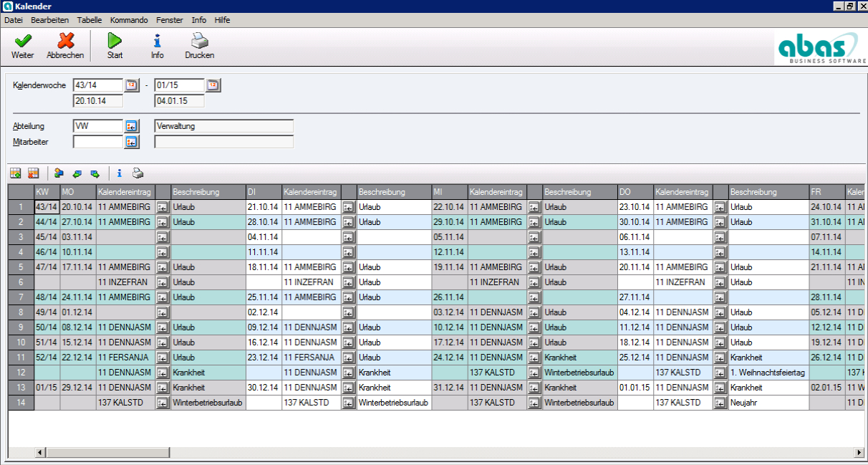Open the Mitarbeiter selection lookup button
Screen dimensions: 868x465
tap(132, 142)
